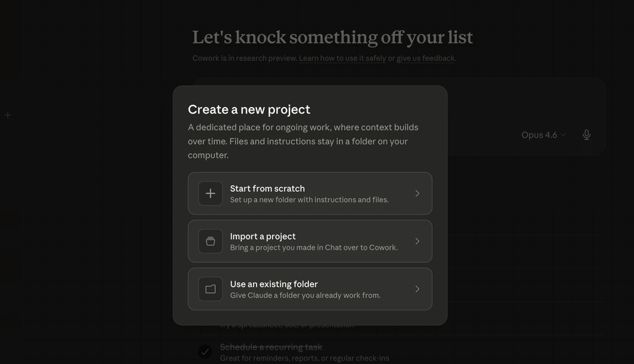Click the chevron arrow on Import a project

[x=417, y=241]
